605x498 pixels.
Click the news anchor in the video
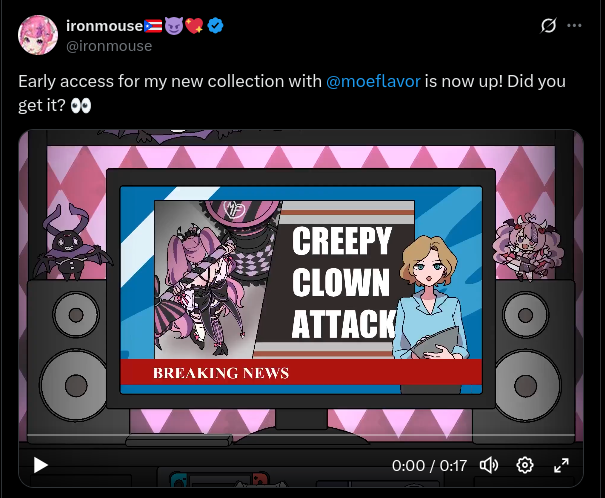pos(431,298)
